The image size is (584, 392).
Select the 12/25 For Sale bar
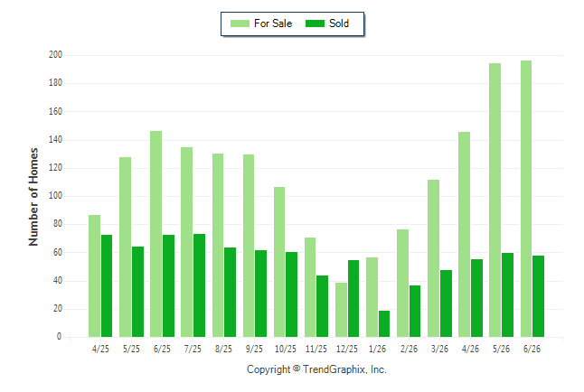pos(341,310)
